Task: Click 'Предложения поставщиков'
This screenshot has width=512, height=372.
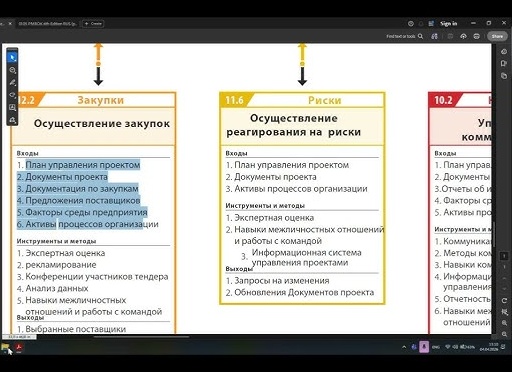Action: [83, 200]
